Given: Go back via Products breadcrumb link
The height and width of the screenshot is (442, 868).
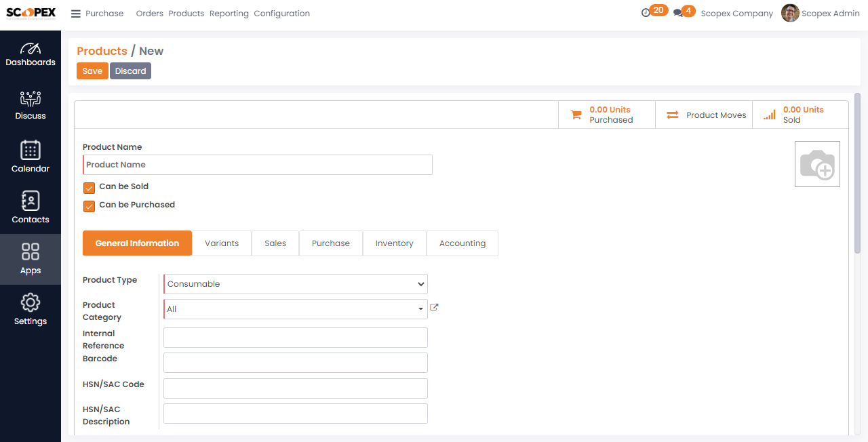Looking at the screenshot, I should tap(102, 51).
